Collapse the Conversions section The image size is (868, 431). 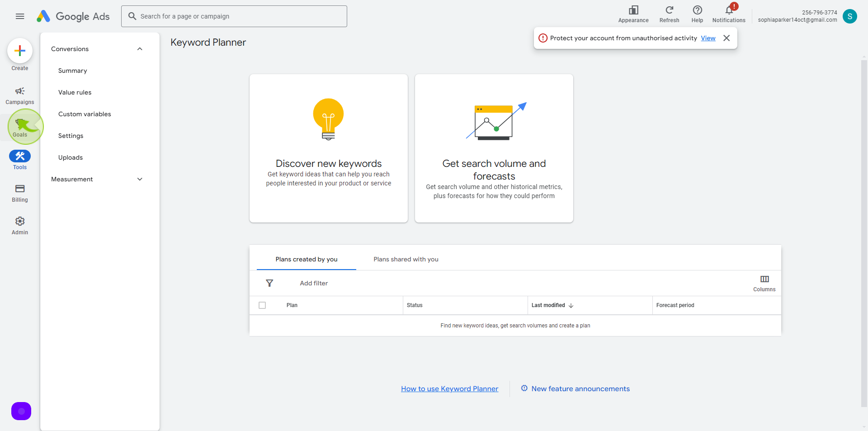[140, 49]
